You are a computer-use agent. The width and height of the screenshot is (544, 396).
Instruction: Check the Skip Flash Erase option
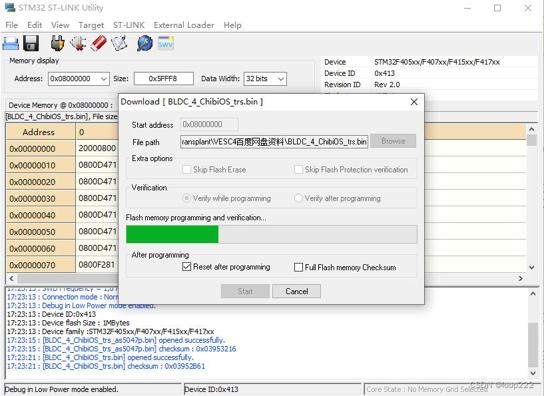187,169
